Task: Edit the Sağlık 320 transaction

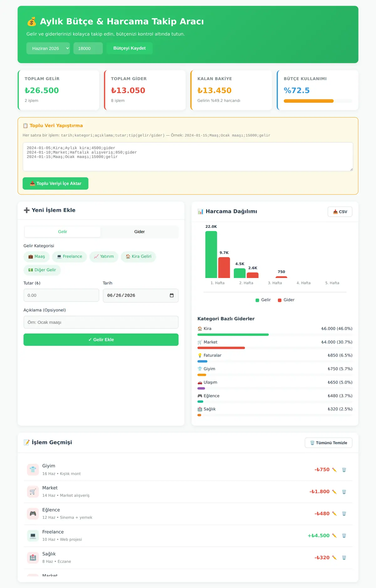Action: pyautogui.click(x=334, y=558)
